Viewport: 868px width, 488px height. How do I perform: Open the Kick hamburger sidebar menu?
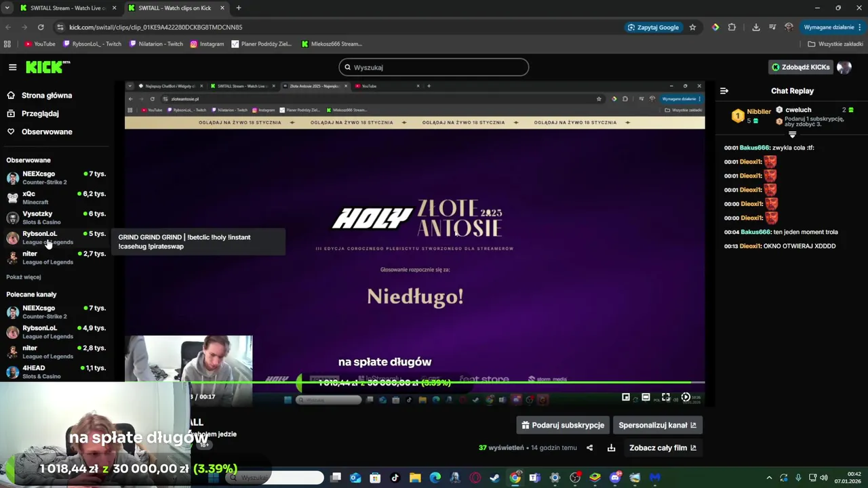(x=12, y=67)
